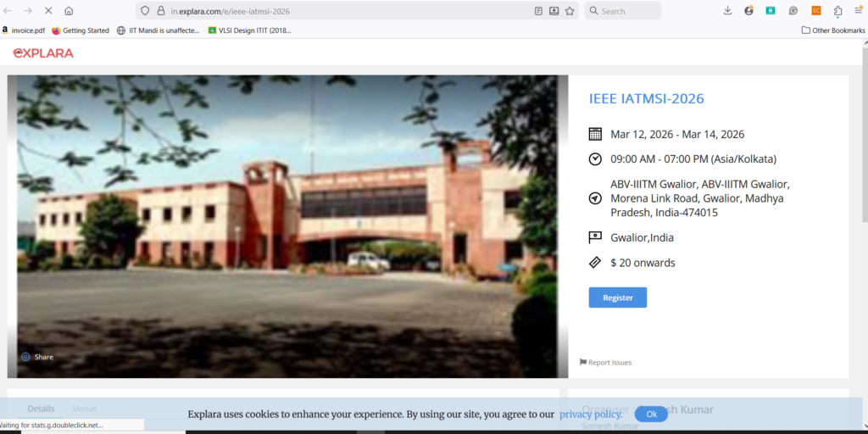The height and width of the screenshot is (434, 868).
Task: Open the Firefox application menu
Action: [x=858, y=11]
